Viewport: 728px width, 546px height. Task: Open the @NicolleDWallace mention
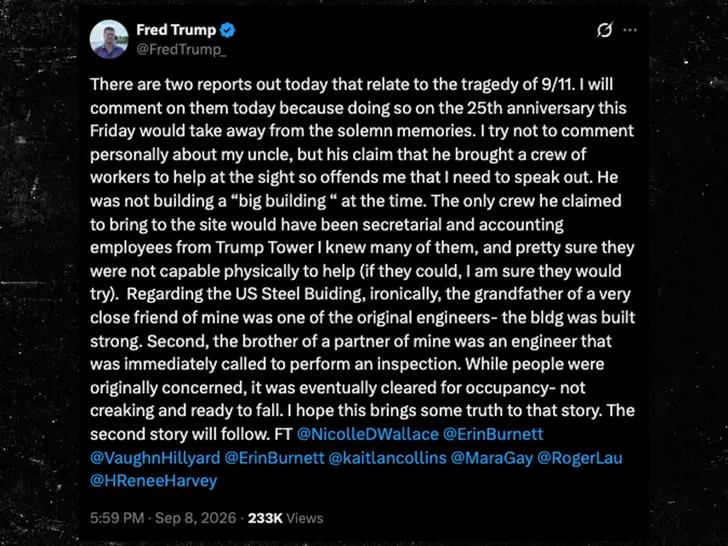(367, 434)
